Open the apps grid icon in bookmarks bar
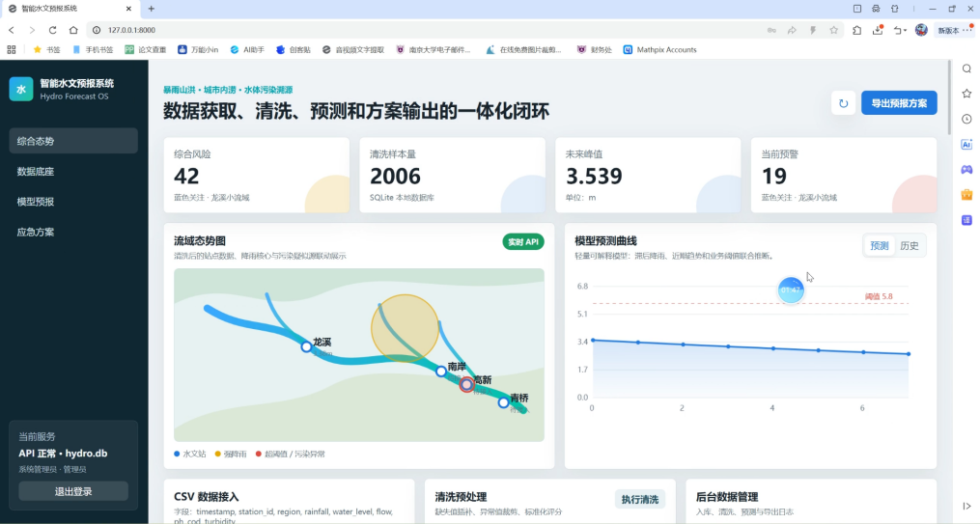This screenshot has height=524, width=980. click(x=12, y=49)
